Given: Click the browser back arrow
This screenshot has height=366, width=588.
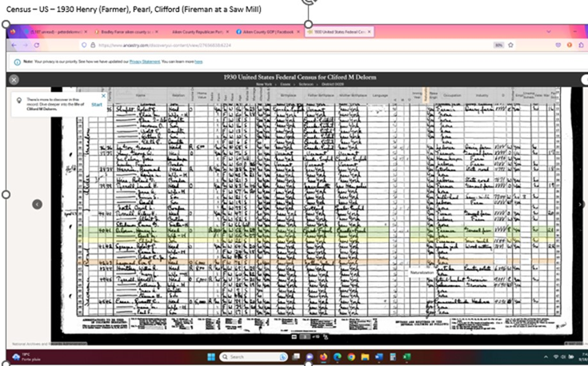Looking at the screenshot, I should pyautogui.click(x=14, y=46).
